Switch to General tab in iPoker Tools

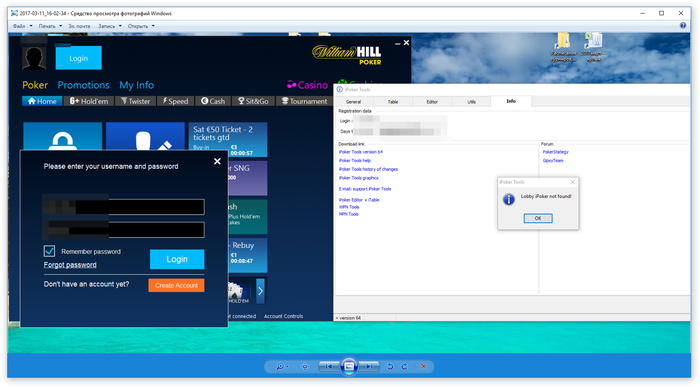click(353, 102)
